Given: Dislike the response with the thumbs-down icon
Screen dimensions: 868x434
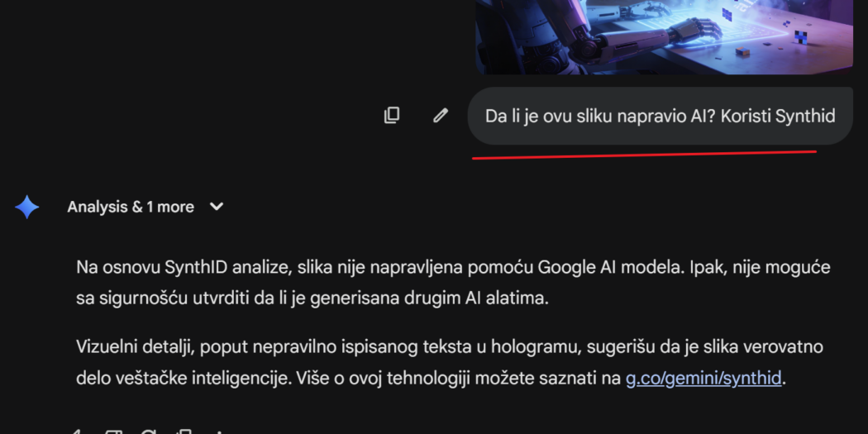Looking at the screenshot, I should coord(113,432).
